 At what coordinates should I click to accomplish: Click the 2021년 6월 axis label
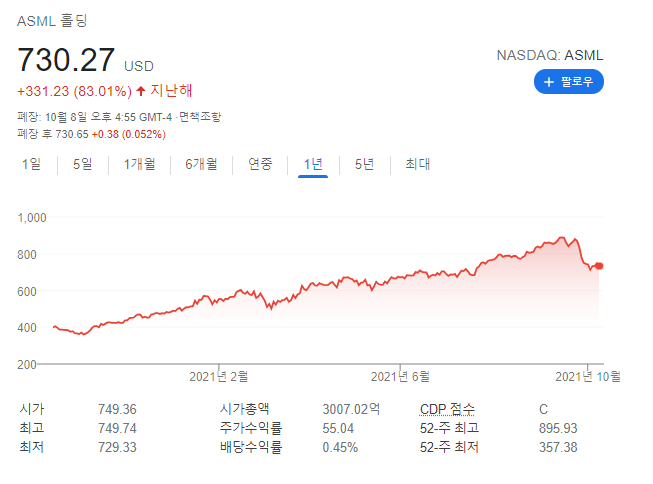tap(400, 377)
